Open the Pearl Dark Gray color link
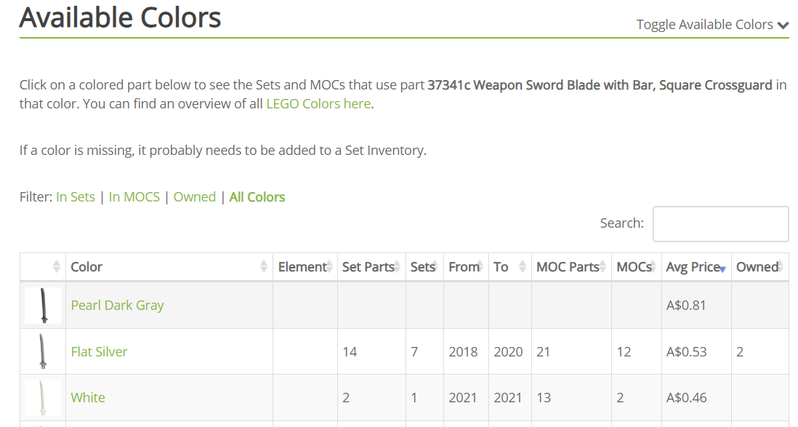798x427 pixels. pos(117,305)
